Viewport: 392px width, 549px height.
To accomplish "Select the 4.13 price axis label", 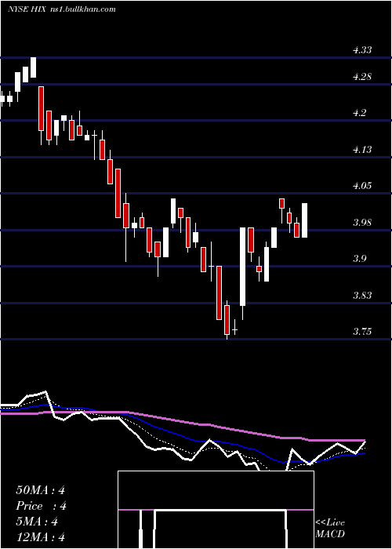I will [362, 150].
